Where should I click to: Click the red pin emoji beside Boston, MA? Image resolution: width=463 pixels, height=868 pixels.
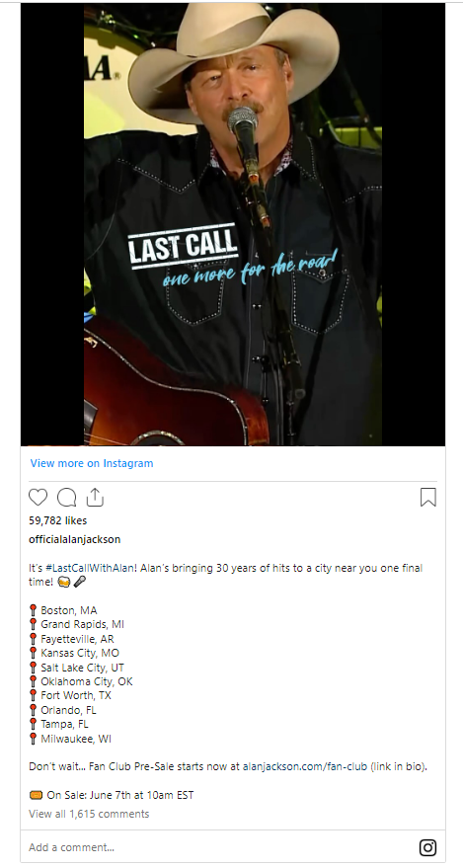33,610
